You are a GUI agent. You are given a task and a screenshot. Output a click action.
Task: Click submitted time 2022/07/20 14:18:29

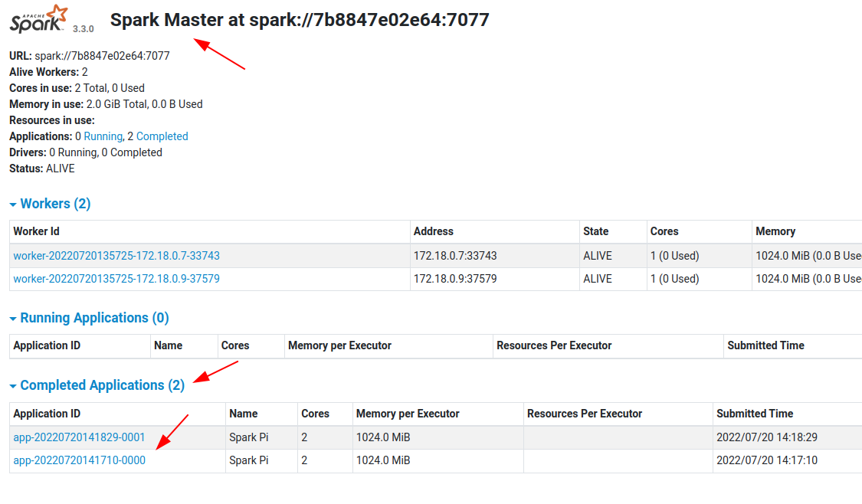click(x=767, y=437)
